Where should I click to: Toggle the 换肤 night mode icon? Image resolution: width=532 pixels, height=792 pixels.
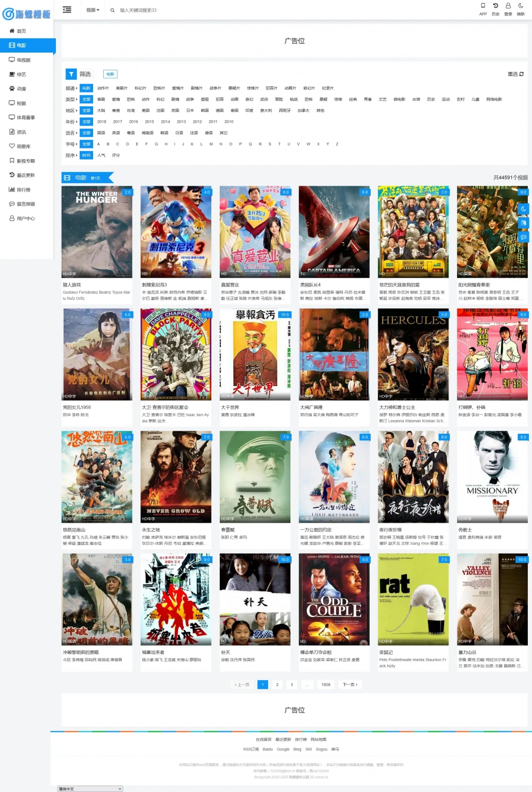coord(521,9)
